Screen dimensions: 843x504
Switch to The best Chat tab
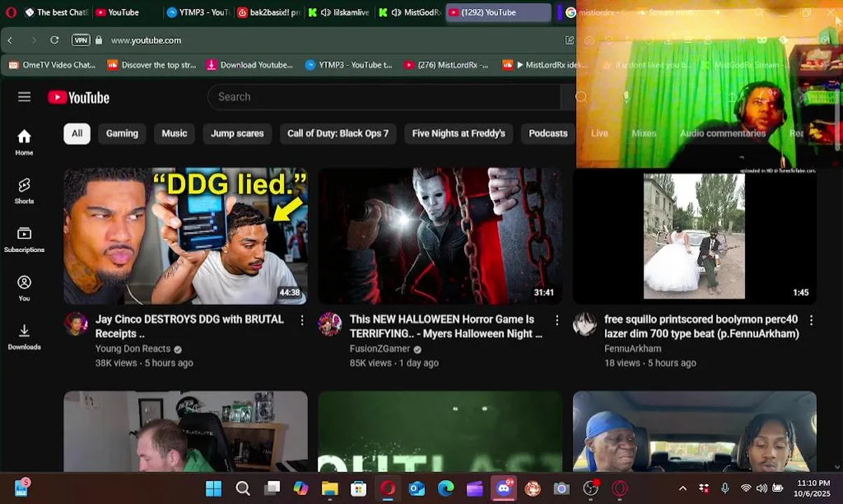[56, 12]
